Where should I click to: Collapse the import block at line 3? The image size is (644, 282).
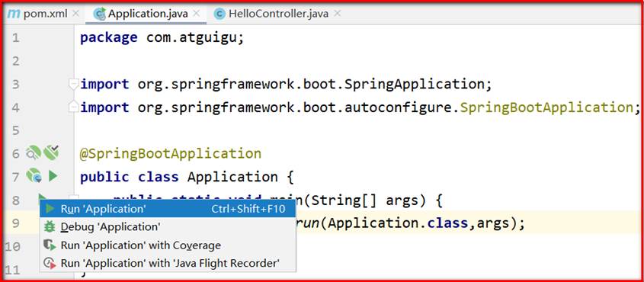73,85
